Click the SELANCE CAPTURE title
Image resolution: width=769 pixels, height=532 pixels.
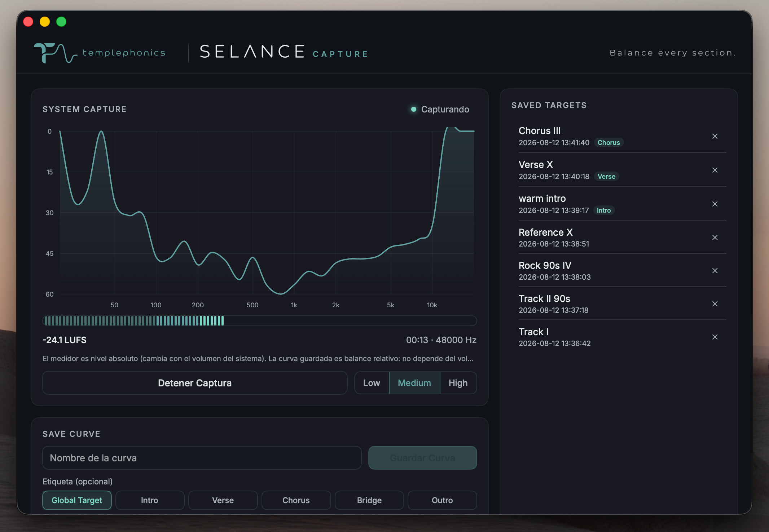point(284,52)
